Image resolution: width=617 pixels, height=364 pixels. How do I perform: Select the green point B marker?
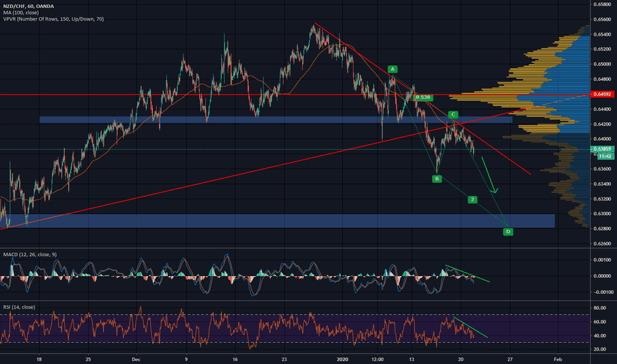point(436,179)
